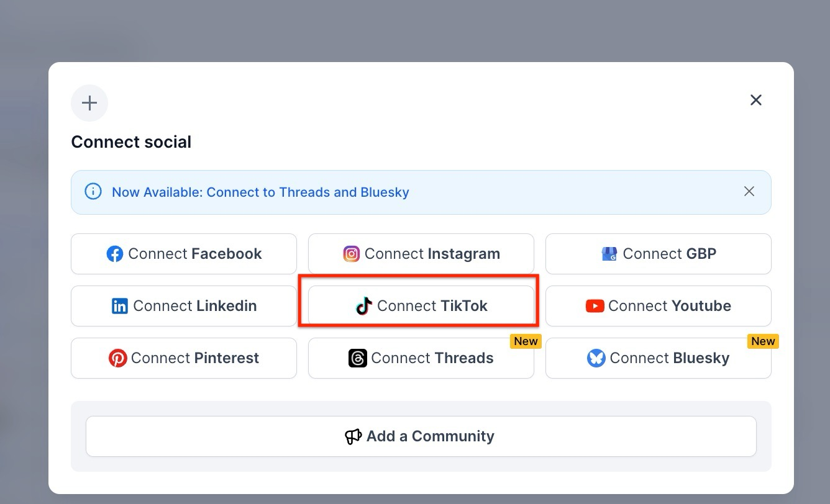Click the Google Business Profile icon
This screenshot has width=830, height=504.
pos(609,254)
